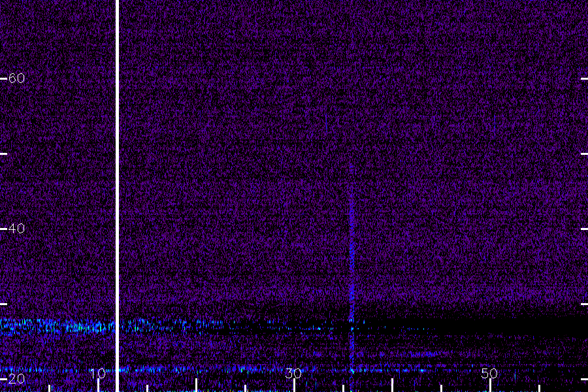The image size is (588, 392).
Task: Click the 60 label on vertical axis
Action: (x=16, y=78)
